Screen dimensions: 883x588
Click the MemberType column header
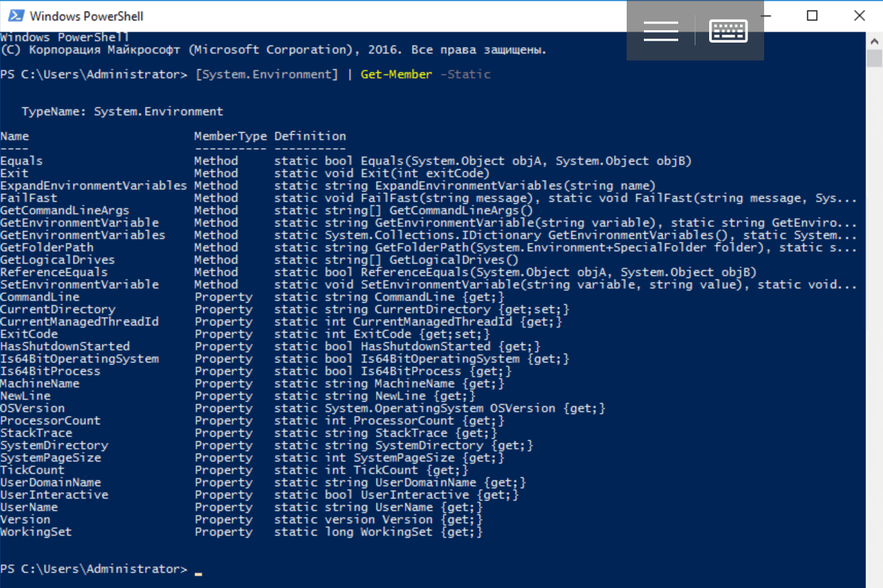(230, 136)
